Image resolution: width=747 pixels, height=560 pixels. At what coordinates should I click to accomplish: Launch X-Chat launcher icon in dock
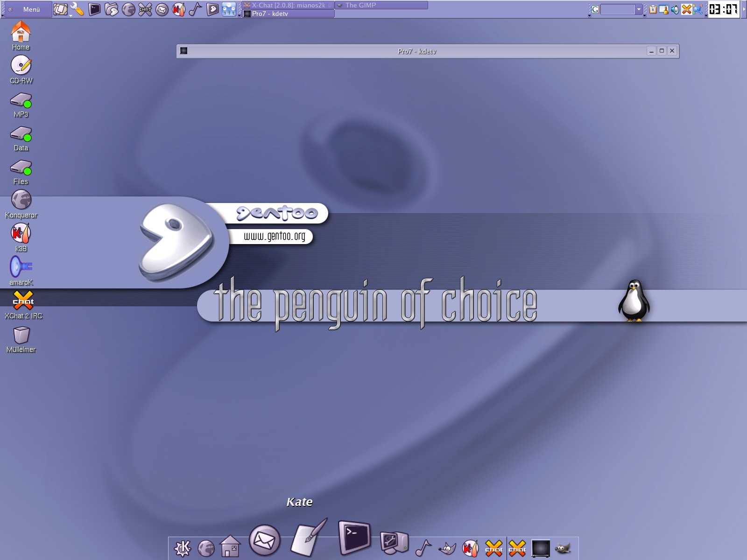494,548
